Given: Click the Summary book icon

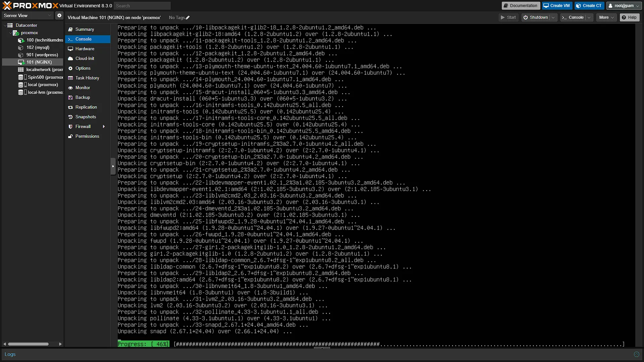Looking at the screenshot, I should pos(70,29).
